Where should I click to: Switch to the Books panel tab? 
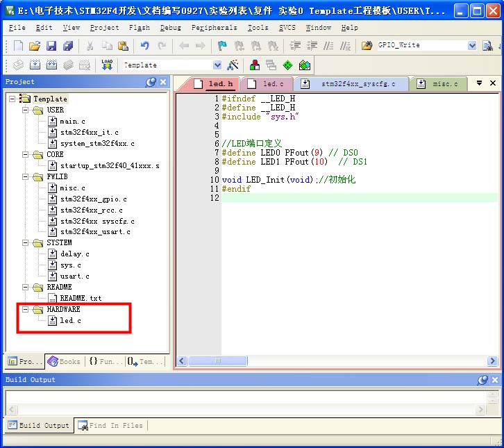(65, 361)
